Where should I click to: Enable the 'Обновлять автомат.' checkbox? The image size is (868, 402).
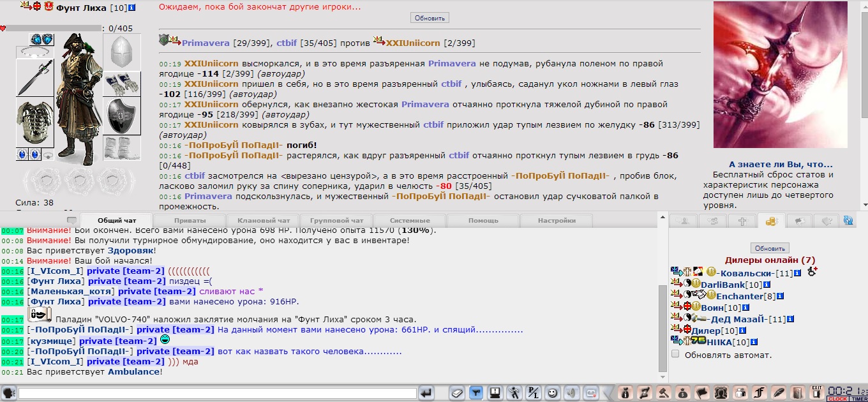(x=675, y=354)
